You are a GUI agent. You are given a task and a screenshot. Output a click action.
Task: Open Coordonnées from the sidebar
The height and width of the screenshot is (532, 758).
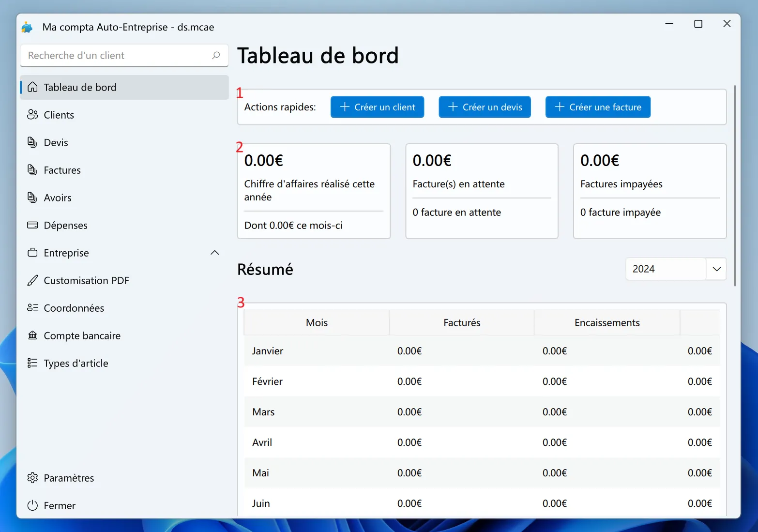click(x=74, y=308)
